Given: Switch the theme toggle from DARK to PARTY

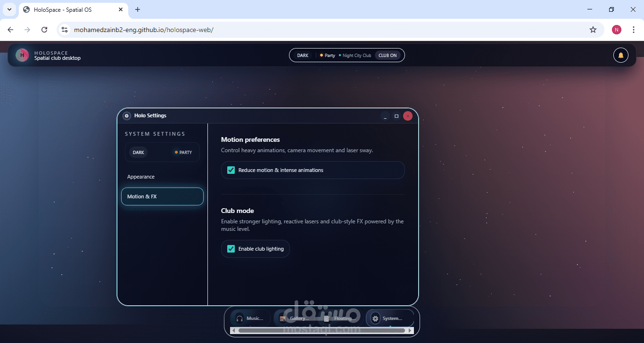Looking at the screenshot, I should (x=183, y=152).
